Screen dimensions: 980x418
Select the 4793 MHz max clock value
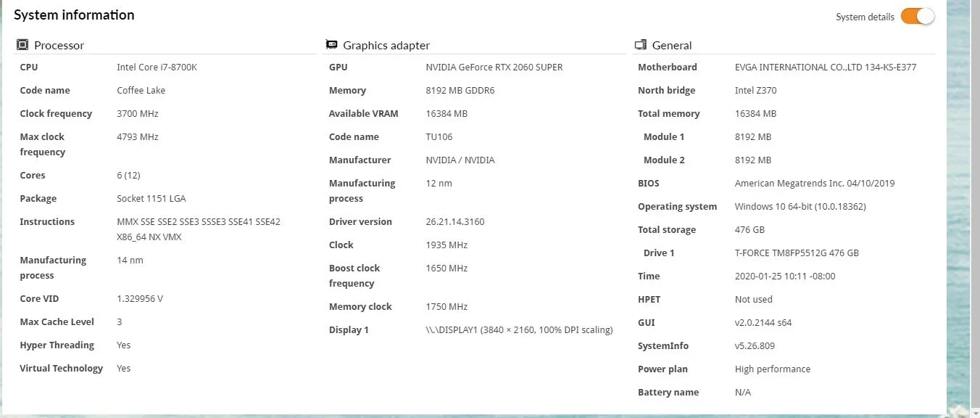(x=137, y=137)
